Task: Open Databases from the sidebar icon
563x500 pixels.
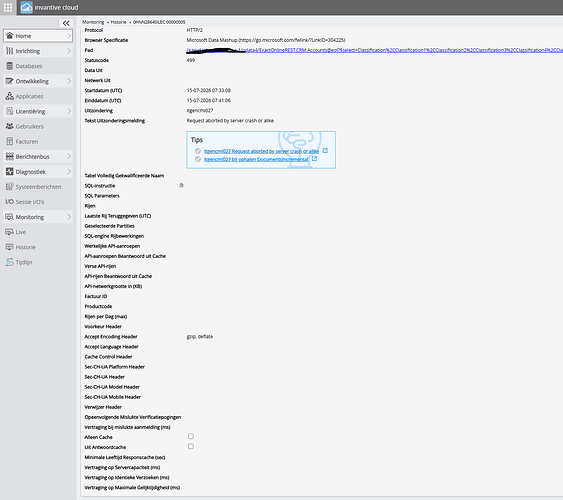Action: tap(10, 66)
